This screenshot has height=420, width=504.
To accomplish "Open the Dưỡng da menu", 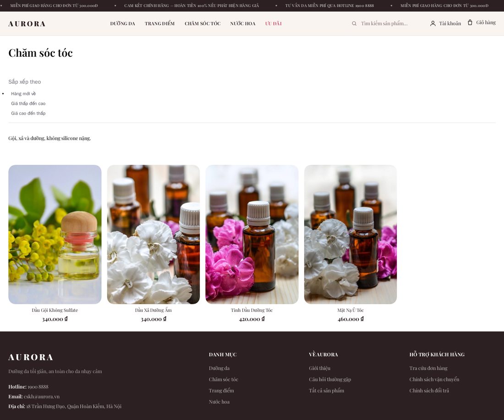I will [122, 23].
